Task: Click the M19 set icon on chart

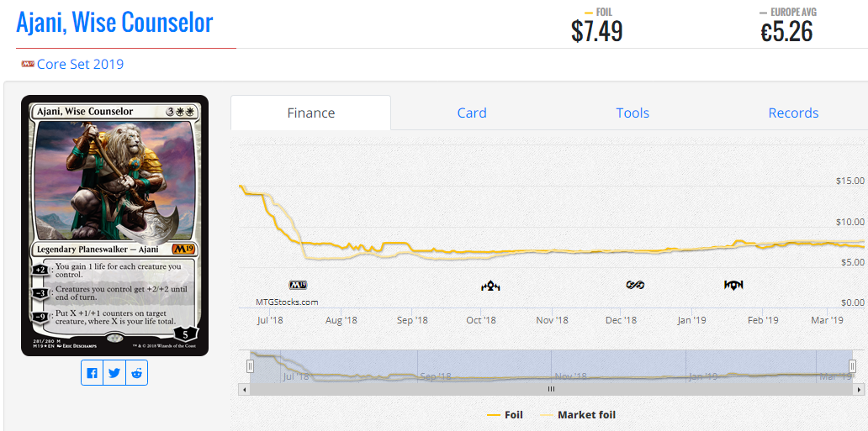Action: 298,286
